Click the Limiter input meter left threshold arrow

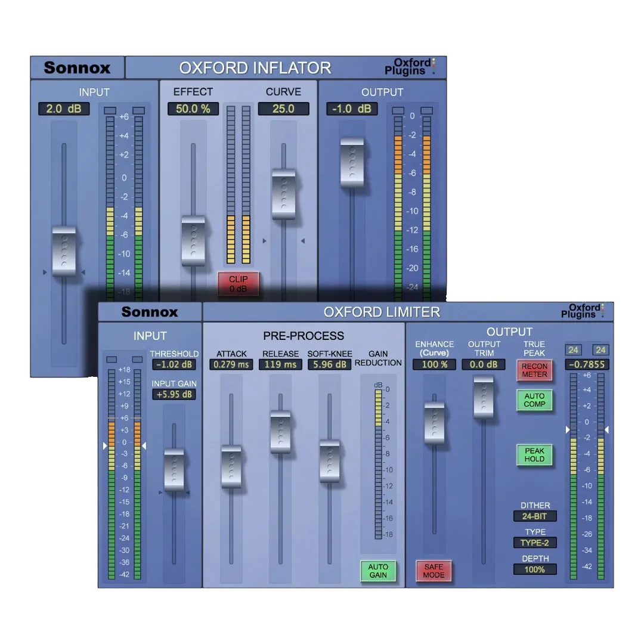(105, 445)
